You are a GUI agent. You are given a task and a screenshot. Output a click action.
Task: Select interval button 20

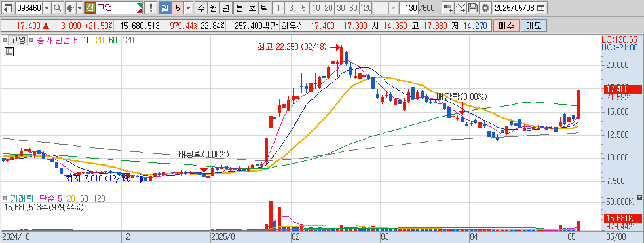point(328,7)
